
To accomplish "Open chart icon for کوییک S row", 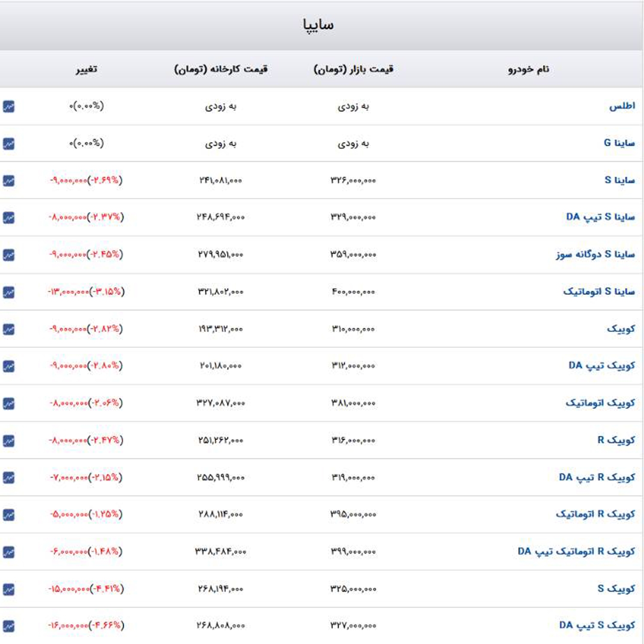I will tap(9, 589).
